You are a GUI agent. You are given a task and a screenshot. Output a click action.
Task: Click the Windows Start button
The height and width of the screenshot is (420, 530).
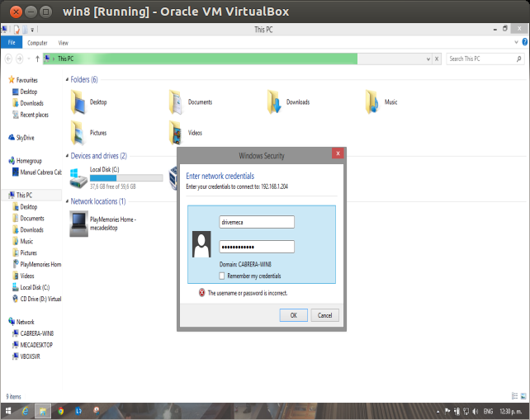pyautogui.click(x=7, y=411)
